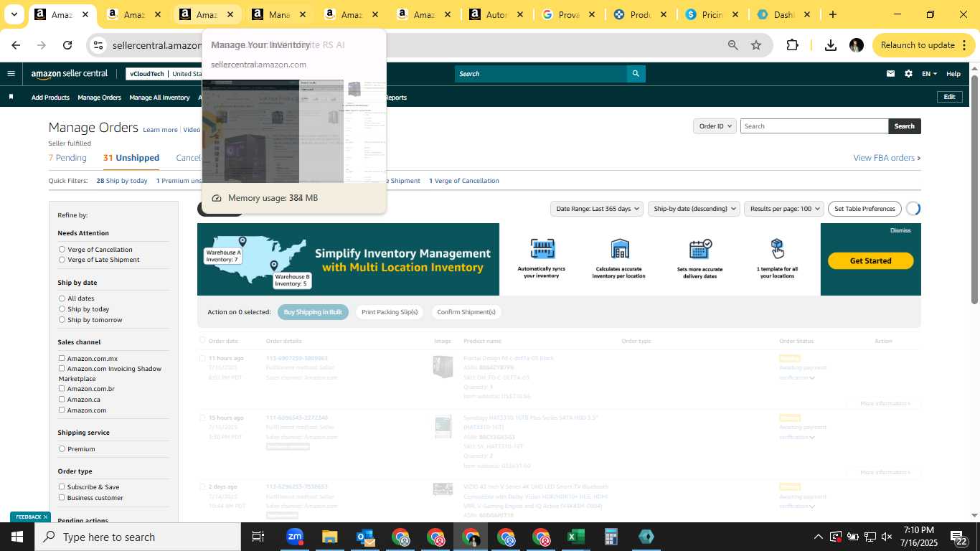The image size is (980, 551).
Task: Open the Fractal Design product image thumbnail
Action: tap(443, 366)
